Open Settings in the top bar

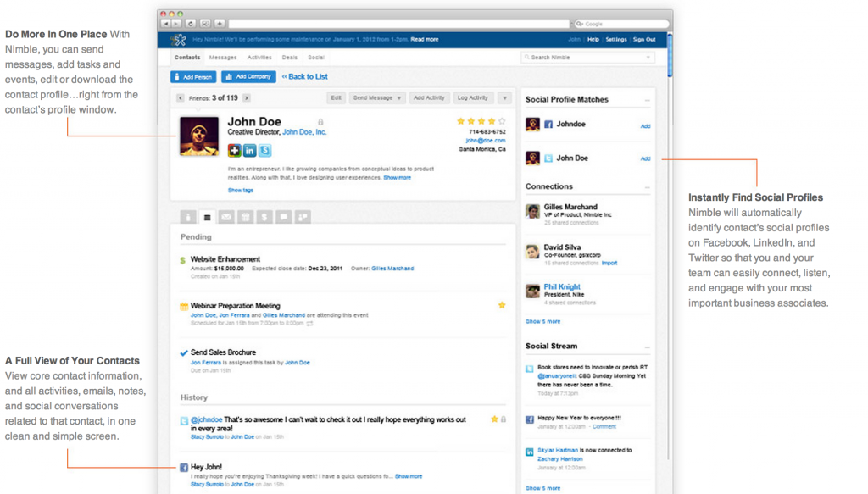pos(616,40)
